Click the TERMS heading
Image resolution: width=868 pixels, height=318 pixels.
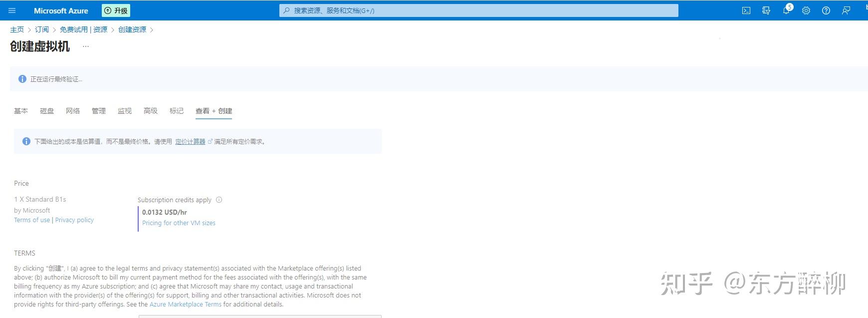(24, 253)
